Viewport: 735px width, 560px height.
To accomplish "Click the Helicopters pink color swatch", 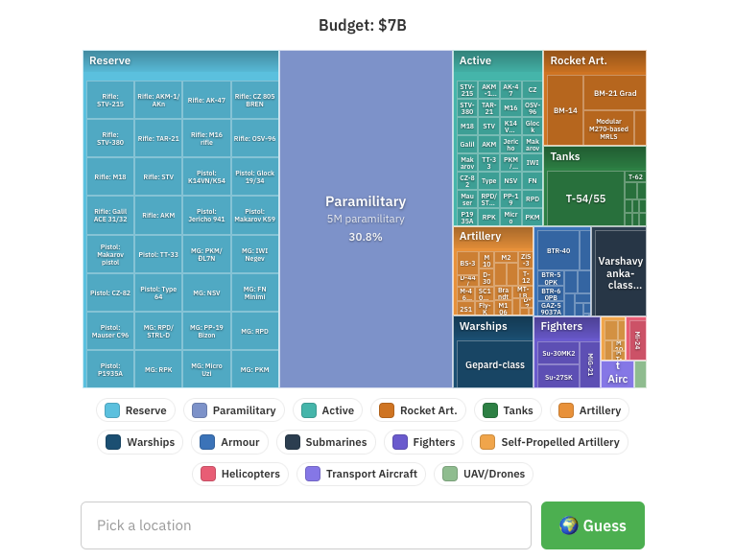I will pyautogui.click(x=207, y=474).
